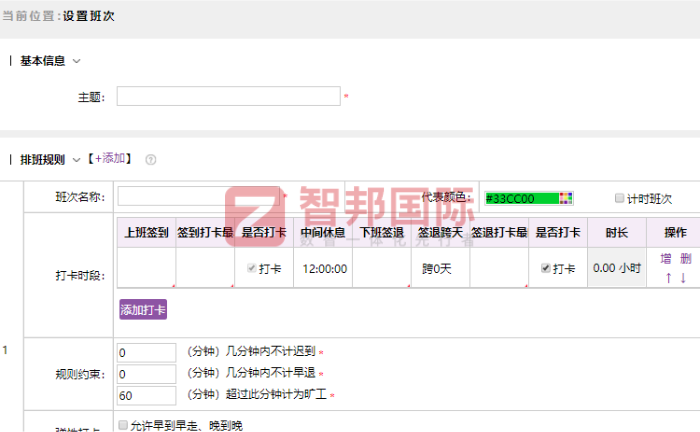Screen dimensions: 700x432
Task: Click the 超过此分钟计为旷工 field showing 60
Action: coord(146,395)
